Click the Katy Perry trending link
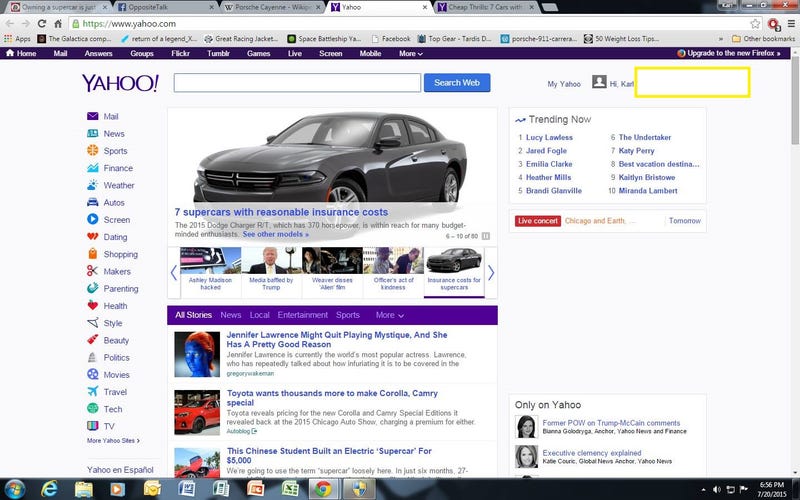Image resolution: width=800 pixels, height=500 pixels. pos(636,151)
